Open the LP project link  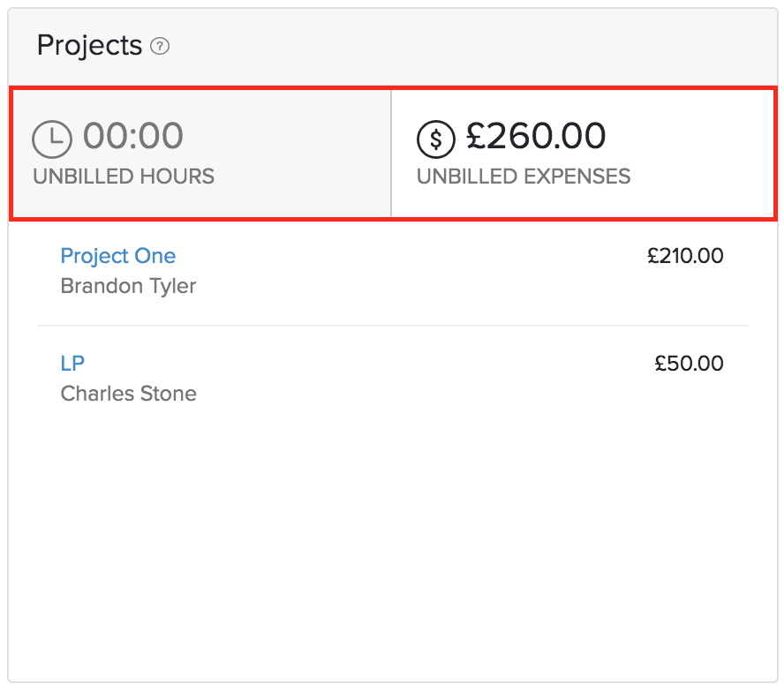(72, 363)
